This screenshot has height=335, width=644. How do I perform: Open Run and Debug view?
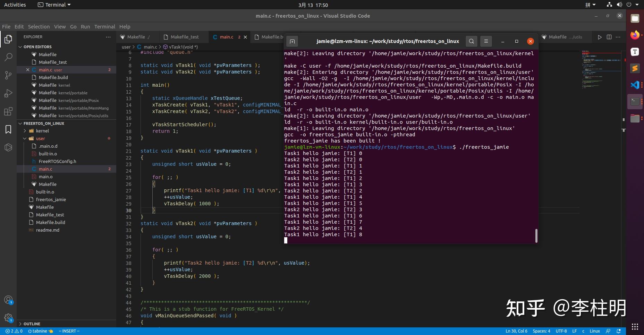8,93
